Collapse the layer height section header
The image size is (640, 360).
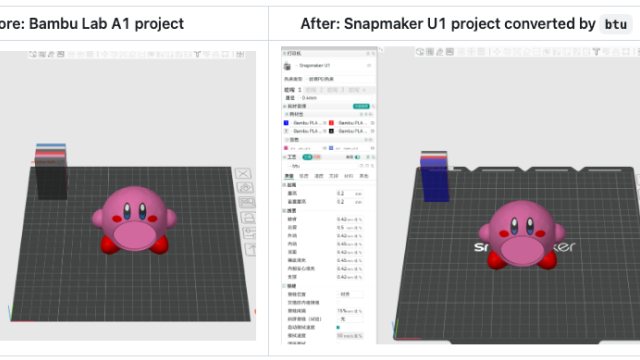coord(290,185)
